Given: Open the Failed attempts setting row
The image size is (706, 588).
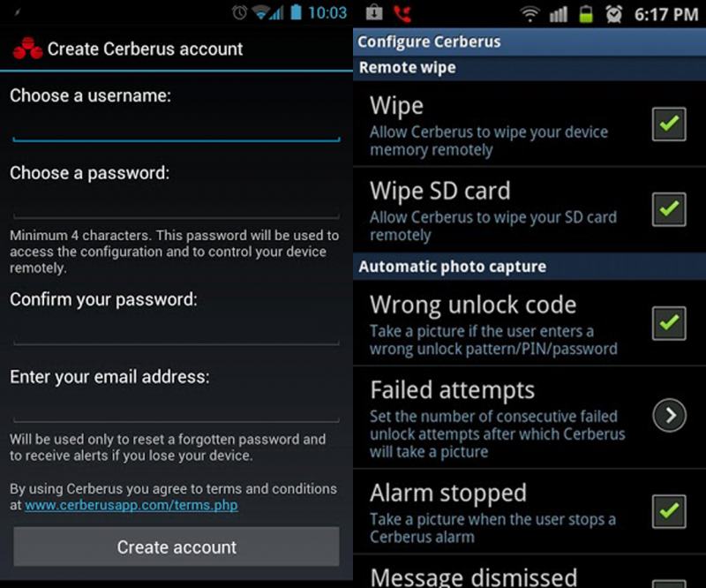Looking at the screenshot, I should pos(529,418).
